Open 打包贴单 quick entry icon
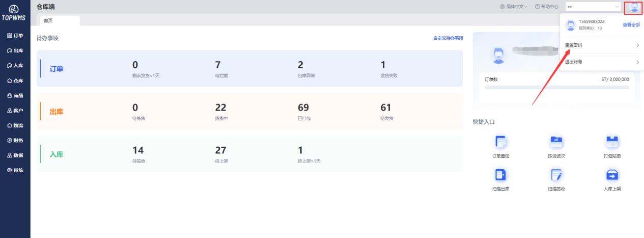Image resolution: width=644 pixels, height=238 pixels. click(611, 142)
